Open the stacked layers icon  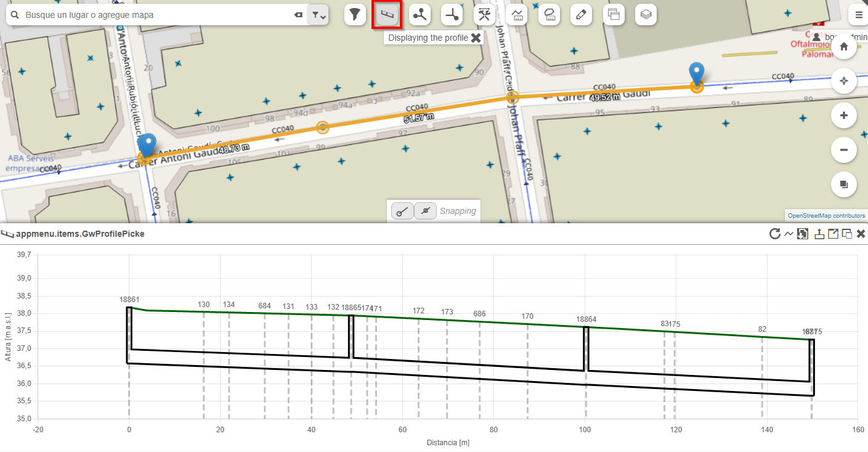coord(645,15)
